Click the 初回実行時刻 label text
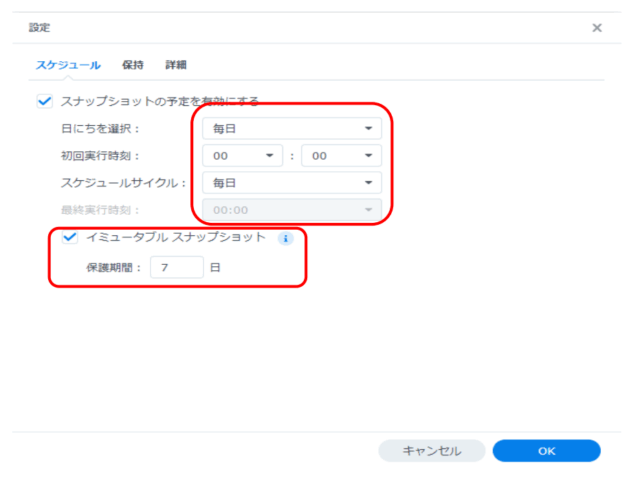Screen dimensions: 640x478 coord(101,156)
